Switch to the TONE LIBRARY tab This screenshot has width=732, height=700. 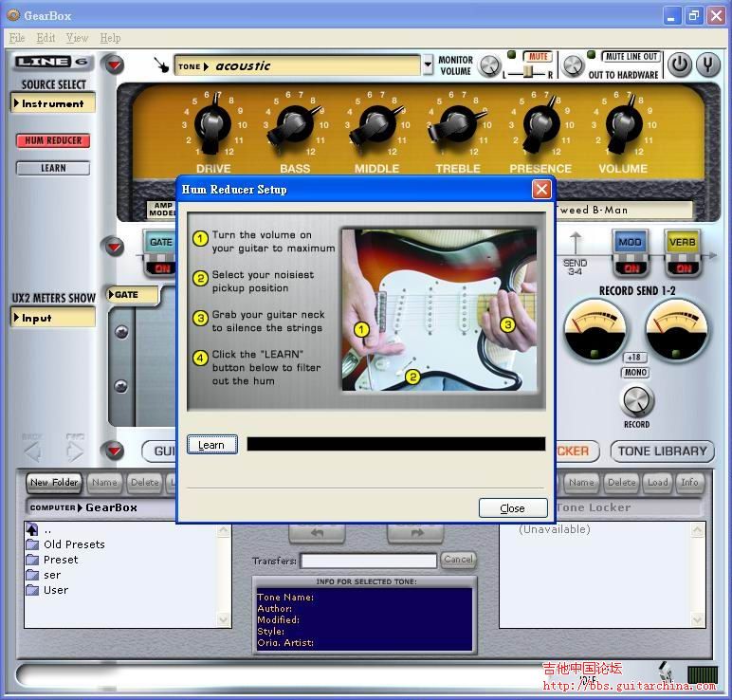coord(662,451)
